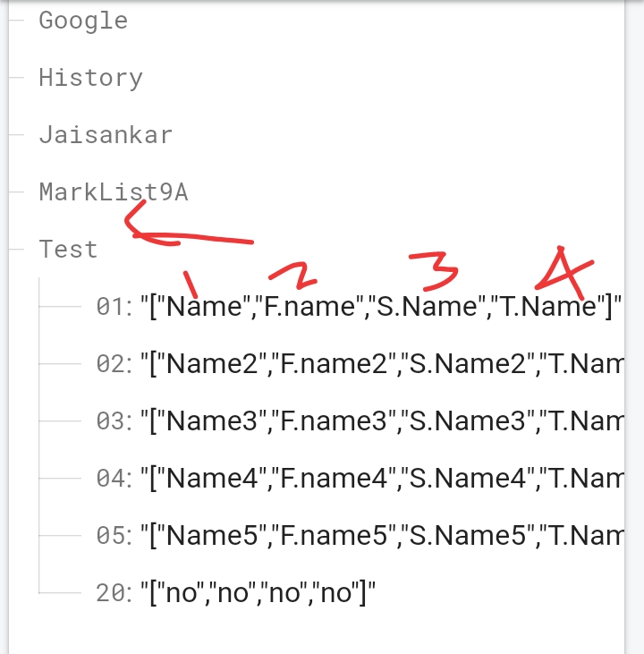Click the S.Name text in row 01

(x=428, y=307)
